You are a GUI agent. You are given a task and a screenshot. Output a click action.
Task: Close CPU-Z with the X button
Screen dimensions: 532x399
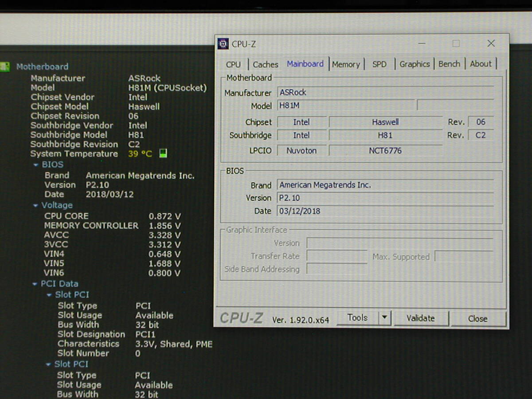tap(491, 43)
